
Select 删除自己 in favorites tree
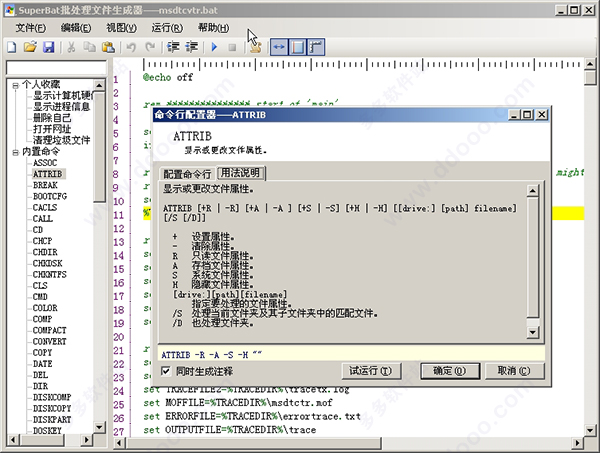tap(52, 118)
